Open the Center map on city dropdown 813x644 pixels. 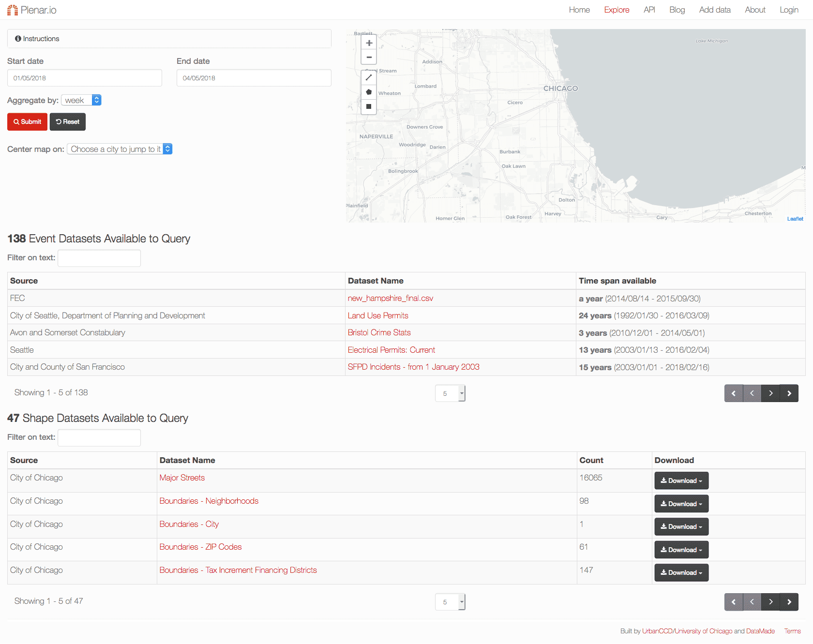(x=120, y=149)
